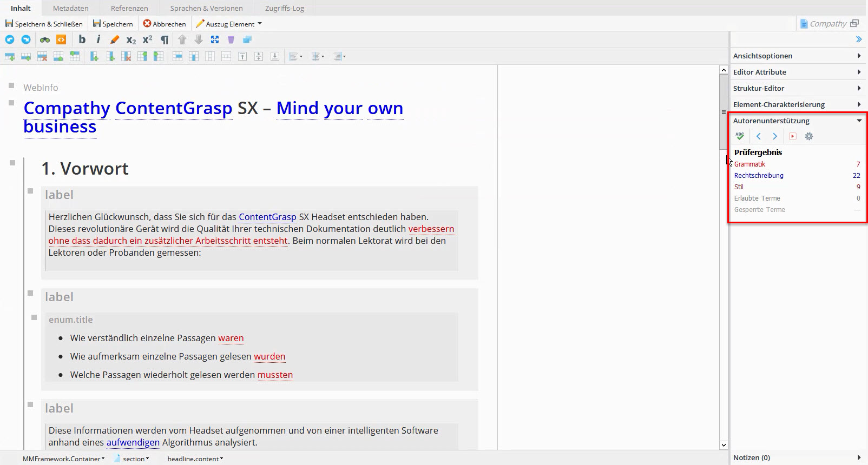Collapse the Autorenunterstützung panel
This screenshot has height=465, width=868.
(x=798, y=121)
